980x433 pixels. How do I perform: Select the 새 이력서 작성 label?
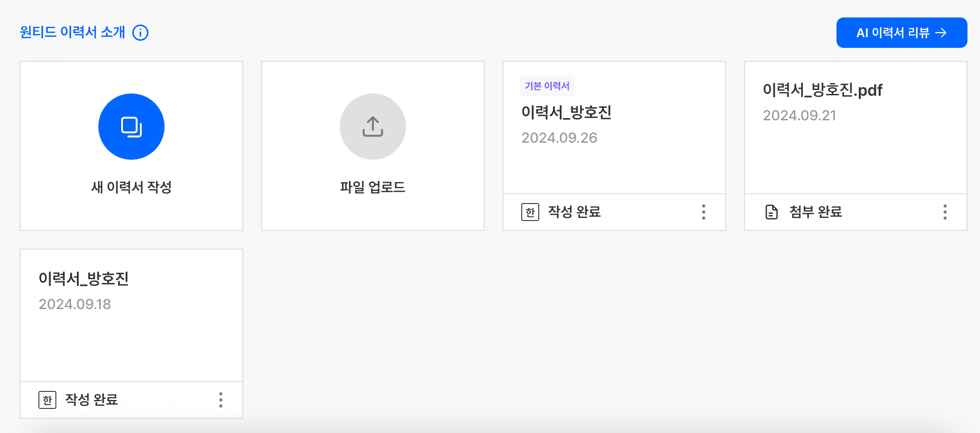pyautogui.click(x=131, y=187)
